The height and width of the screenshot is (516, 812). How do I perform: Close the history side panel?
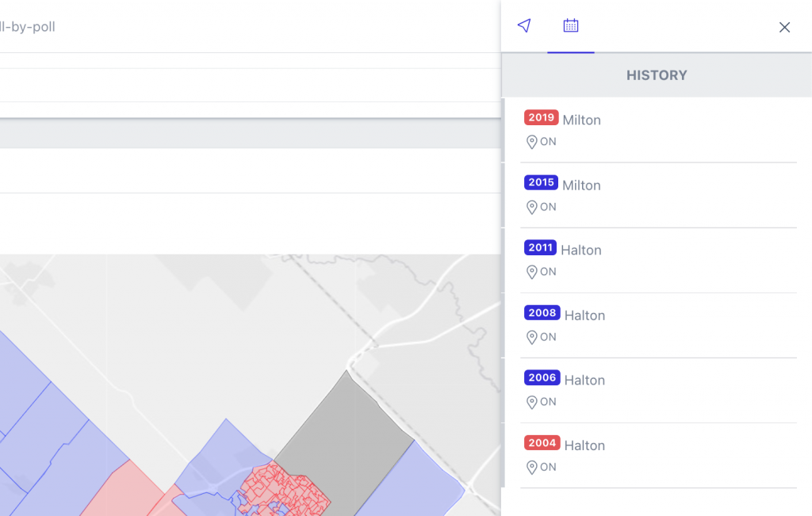784,28
